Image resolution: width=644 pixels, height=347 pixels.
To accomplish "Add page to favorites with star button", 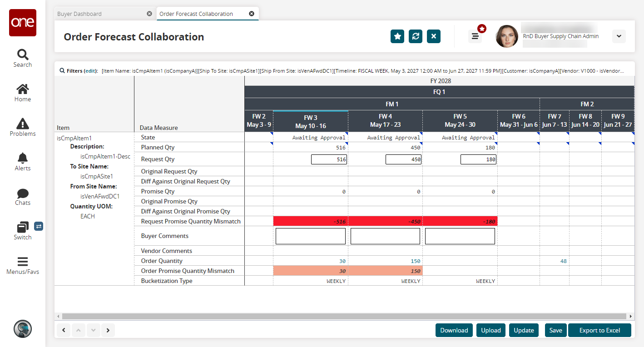I will click(x=397, y=37).
